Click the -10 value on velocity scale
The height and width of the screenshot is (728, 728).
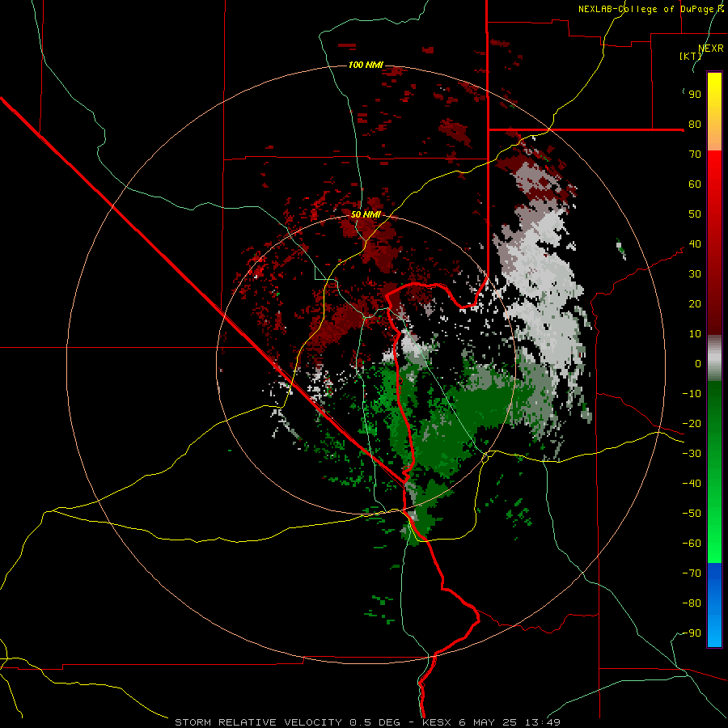pos(692,394)
